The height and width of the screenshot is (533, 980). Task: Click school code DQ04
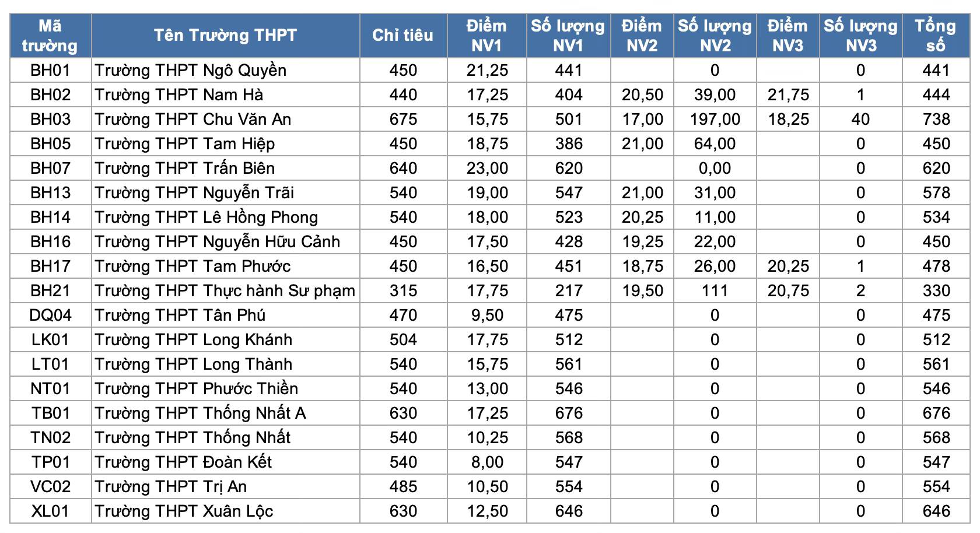click(50, 315)
